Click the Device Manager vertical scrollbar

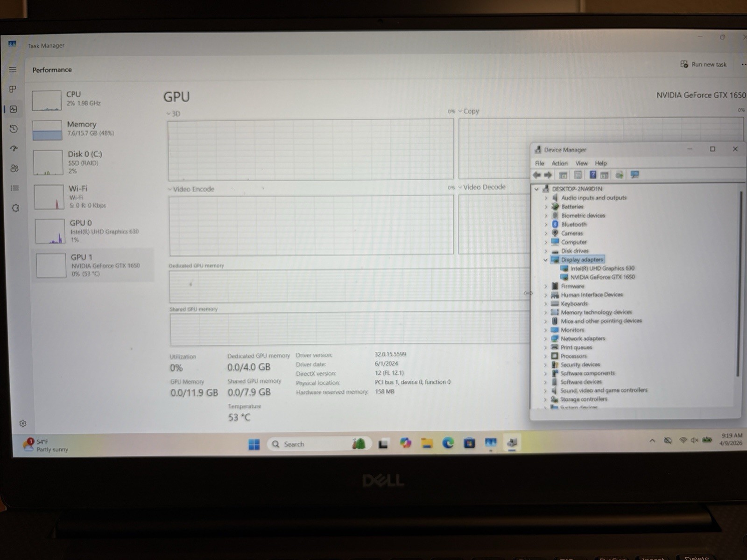738,284
